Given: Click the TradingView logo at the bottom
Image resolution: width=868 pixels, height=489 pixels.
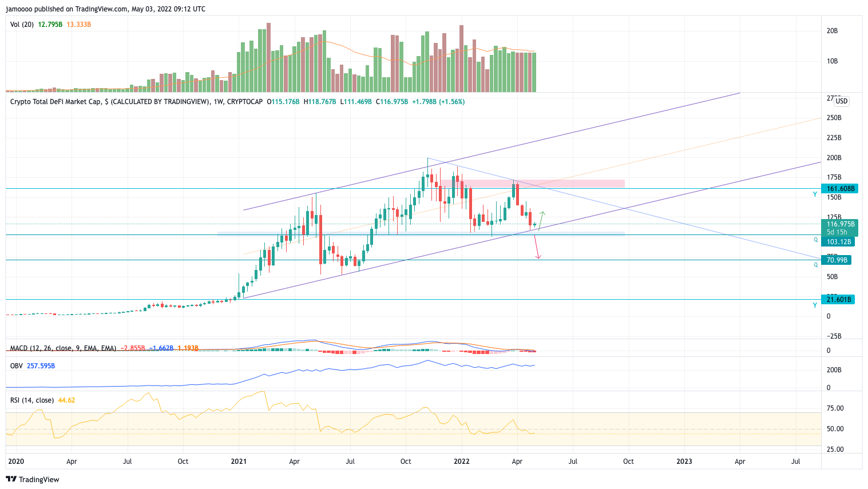Looking at the screenshot, I should (x=33, y=479).
